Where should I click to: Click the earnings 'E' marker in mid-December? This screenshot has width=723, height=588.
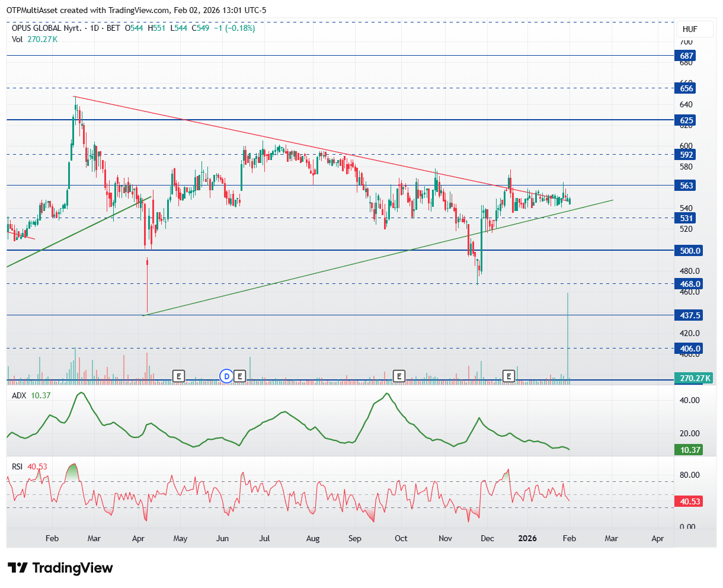(508, 376)
